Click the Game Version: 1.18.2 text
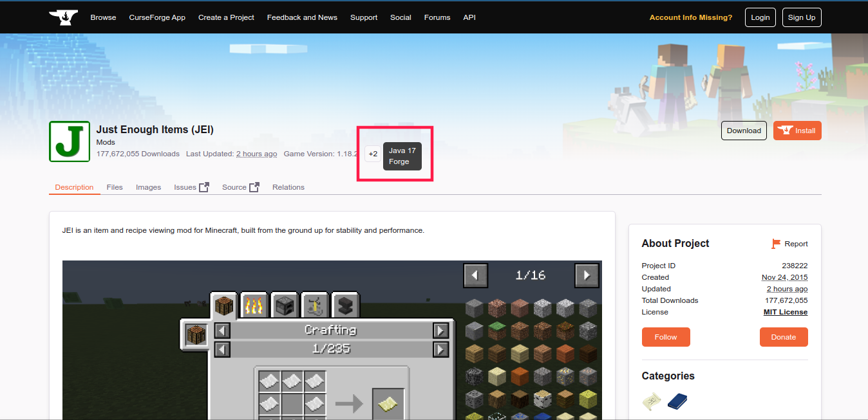The image size is (868, 420). pyautogui.click(x=321, y=154)
